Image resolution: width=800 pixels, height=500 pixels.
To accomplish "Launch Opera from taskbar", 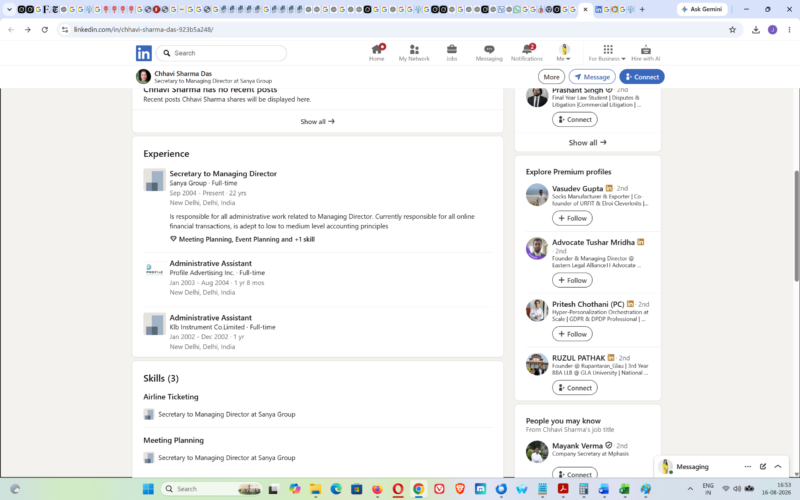I will click(x=398, y=489).
